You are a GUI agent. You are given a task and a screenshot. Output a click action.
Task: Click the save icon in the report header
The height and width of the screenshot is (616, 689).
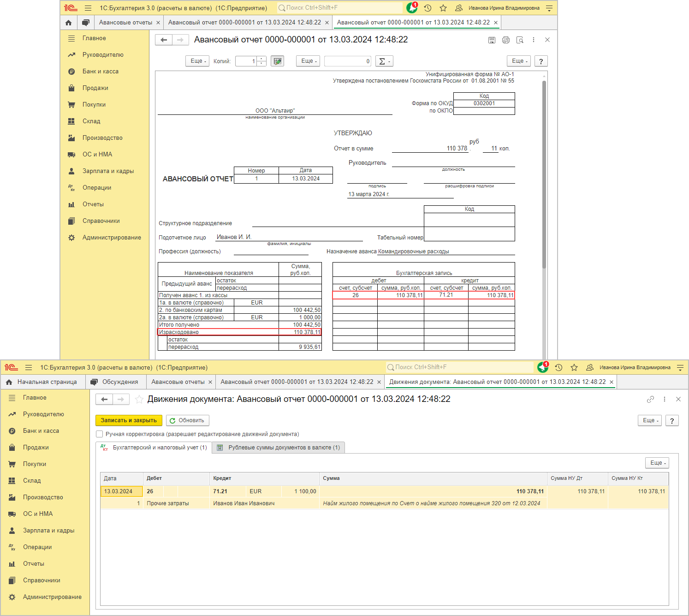click(x=492, y=40)
